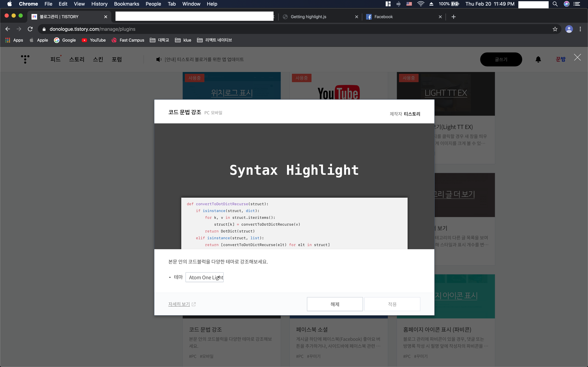Open the History menu in menu bar
This screenshot has width=588, height=367.
coord(99,4)
